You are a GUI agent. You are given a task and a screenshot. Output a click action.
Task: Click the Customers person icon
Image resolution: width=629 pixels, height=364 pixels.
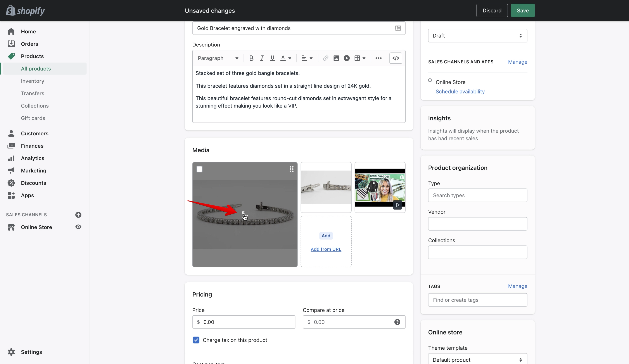tap(11, 133)
